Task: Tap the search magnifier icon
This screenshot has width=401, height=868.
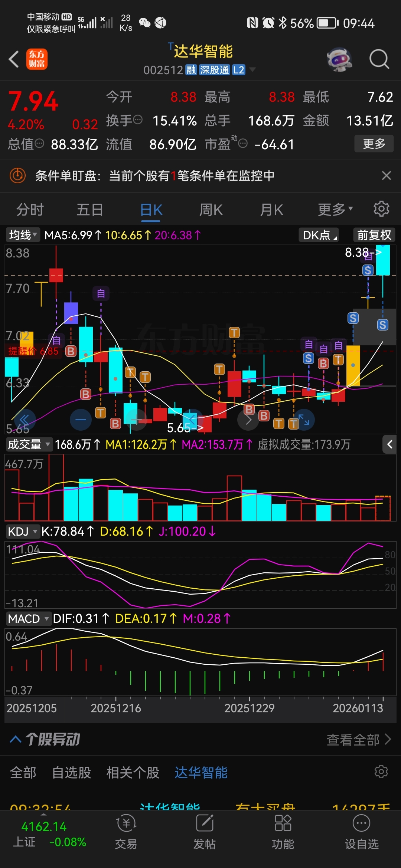Action: click(379, 59)
